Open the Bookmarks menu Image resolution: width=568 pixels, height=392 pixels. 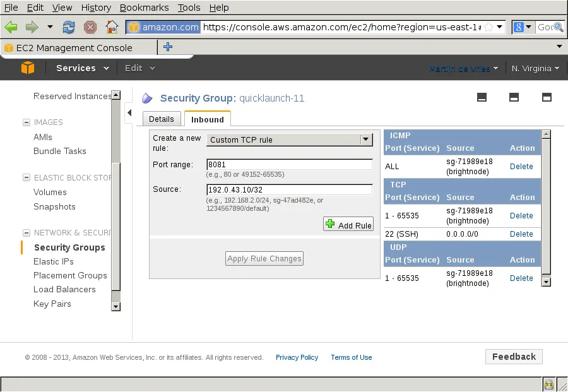click(144, 8)
